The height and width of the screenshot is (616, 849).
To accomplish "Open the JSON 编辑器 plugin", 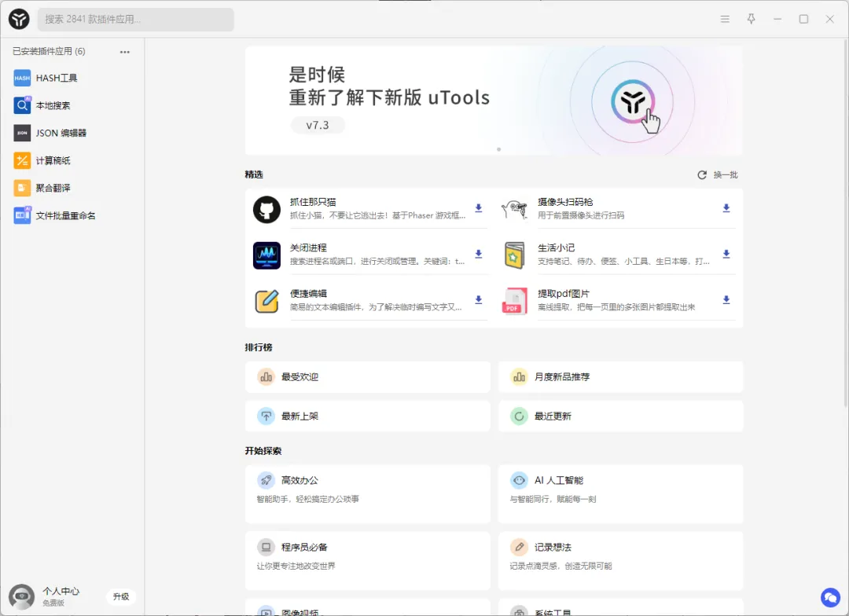I will click(x=72, y=133).
